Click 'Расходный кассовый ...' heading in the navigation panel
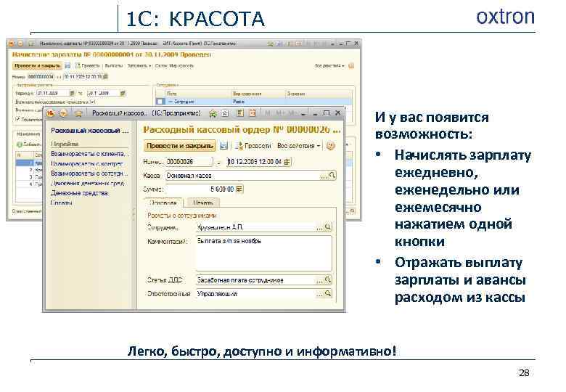The height and width of the screenshot is (392, 566). pyautogui.click(x=89, y=131)
